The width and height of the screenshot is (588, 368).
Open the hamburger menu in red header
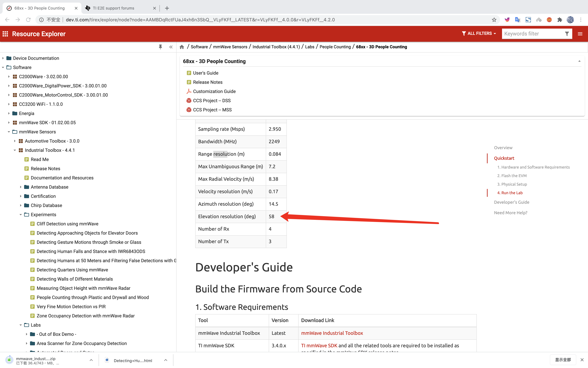[580, 34]
